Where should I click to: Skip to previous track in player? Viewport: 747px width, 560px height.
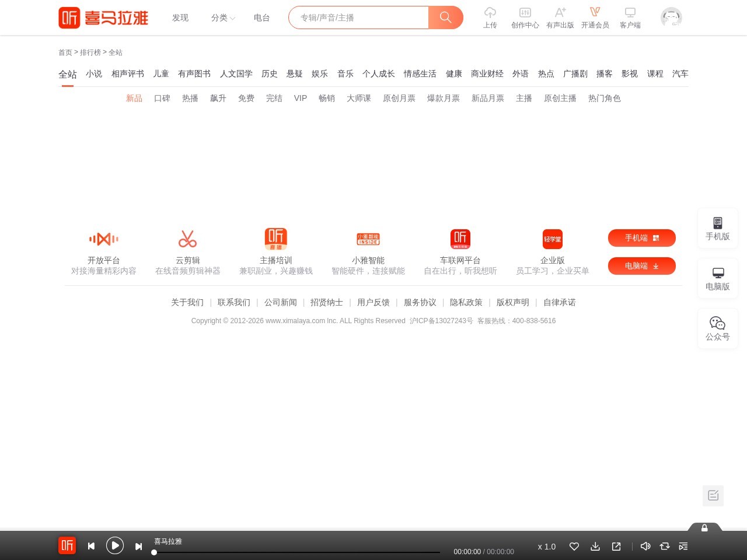91,546
